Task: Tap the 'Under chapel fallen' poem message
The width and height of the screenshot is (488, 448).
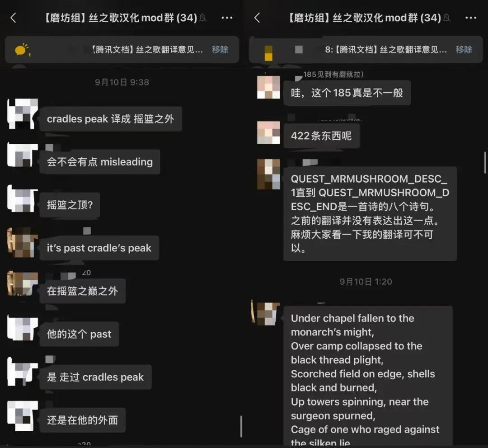Action: tap(368, 376)
